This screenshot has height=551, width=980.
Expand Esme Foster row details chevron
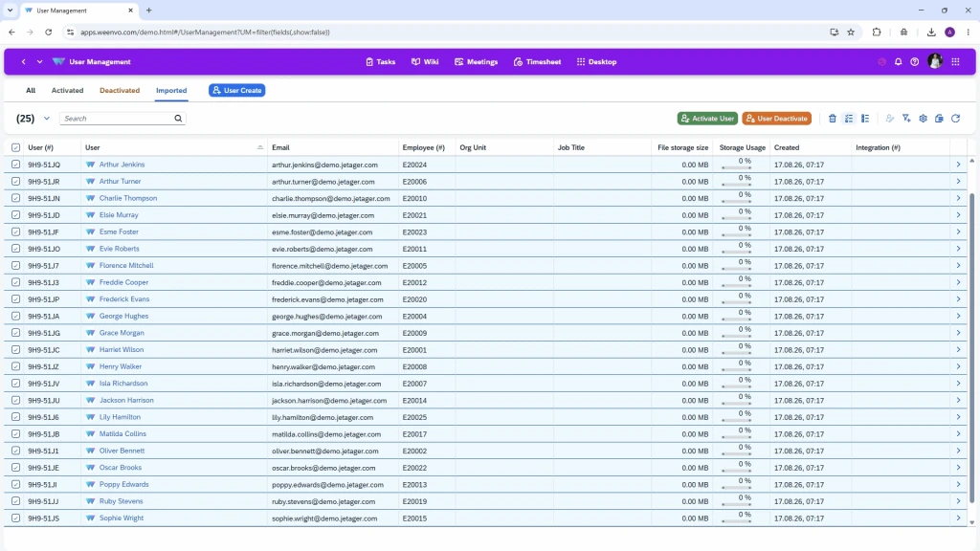(x=958, y=231)
